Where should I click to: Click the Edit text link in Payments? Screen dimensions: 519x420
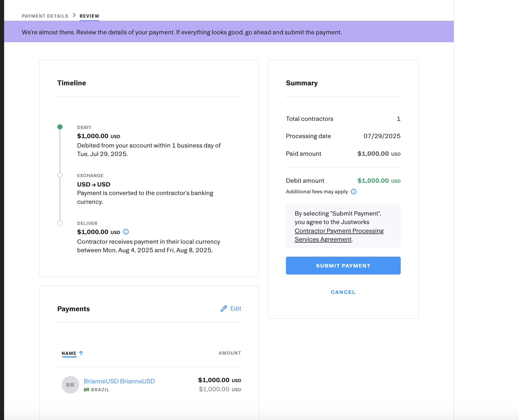tap(235, 309)
